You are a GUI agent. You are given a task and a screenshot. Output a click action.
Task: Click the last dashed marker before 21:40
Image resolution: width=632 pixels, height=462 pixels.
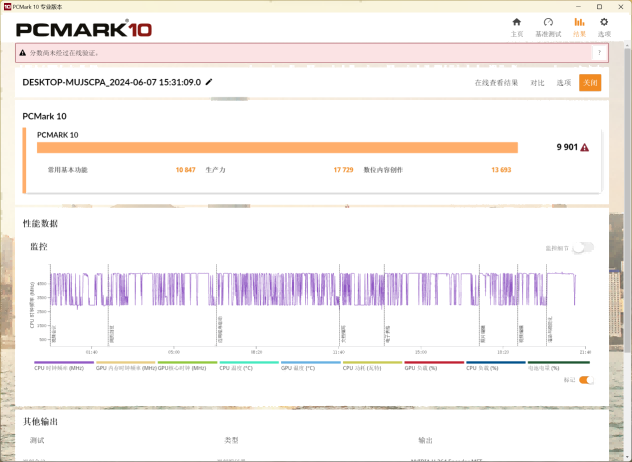click(547, 305)
